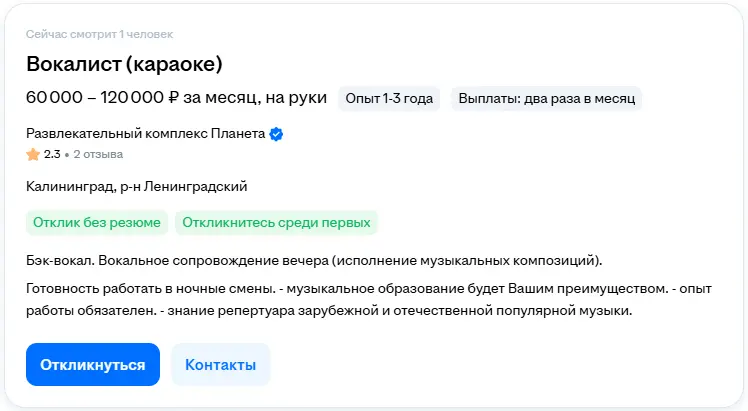Click the Бэк-вокал description paragraph
748x411 pixels.
point(314,261)
